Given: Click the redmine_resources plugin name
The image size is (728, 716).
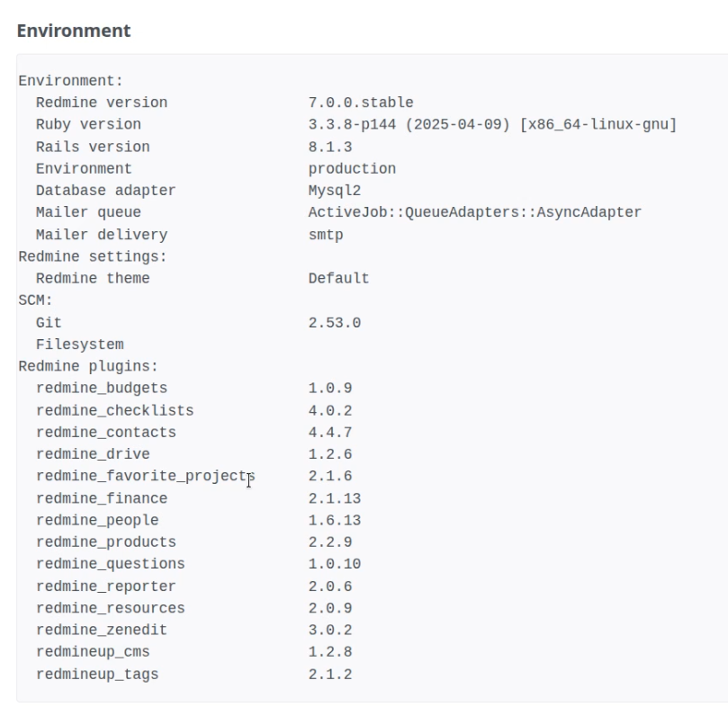Looking at the screenshot, I should point(111,608).
